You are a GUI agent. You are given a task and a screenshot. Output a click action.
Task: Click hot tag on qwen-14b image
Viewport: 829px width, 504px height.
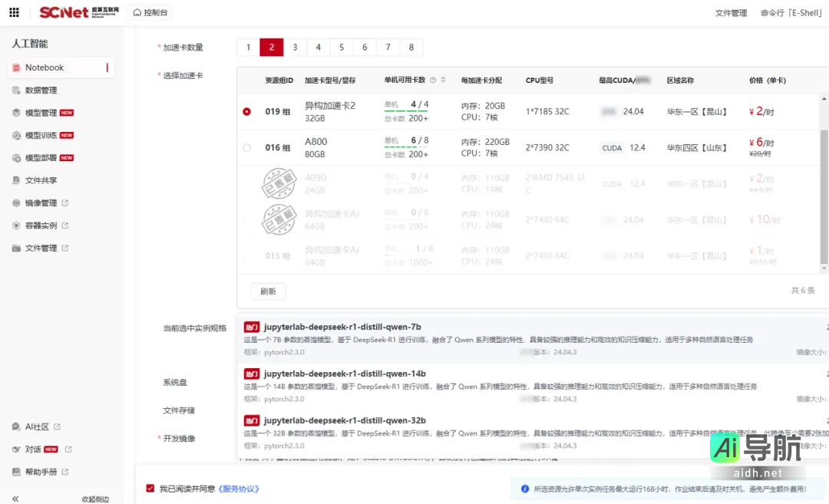point(252,374)
